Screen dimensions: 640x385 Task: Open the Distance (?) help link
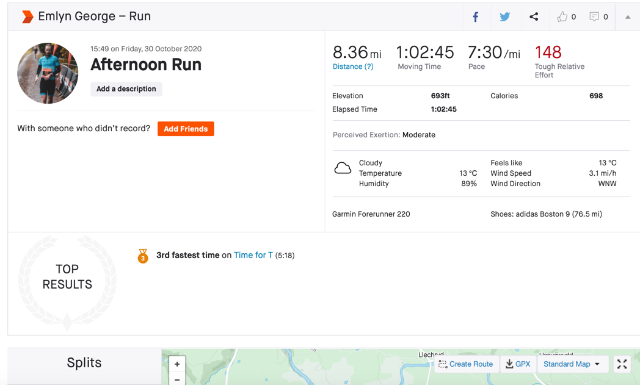point(353,67)
